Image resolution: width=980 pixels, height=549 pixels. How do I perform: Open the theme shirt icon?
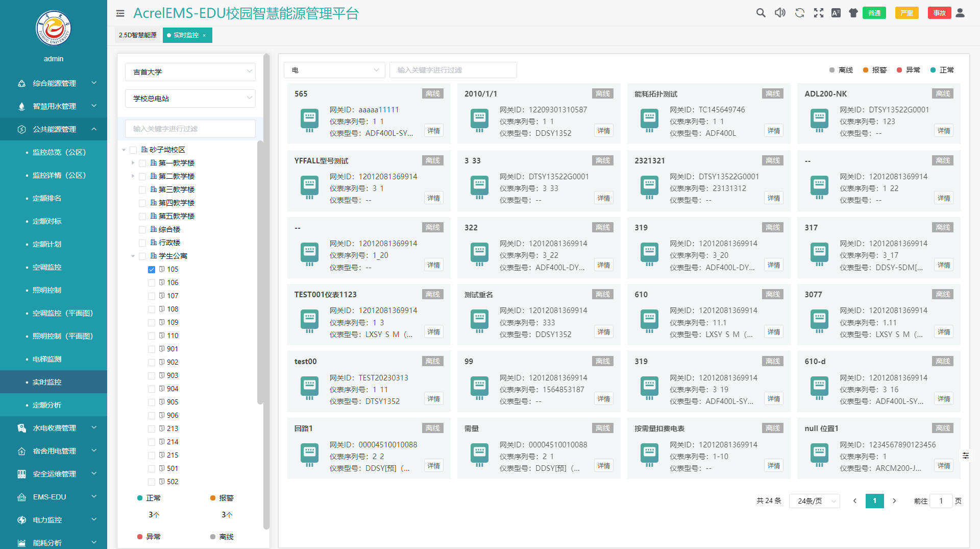(853, 13)
